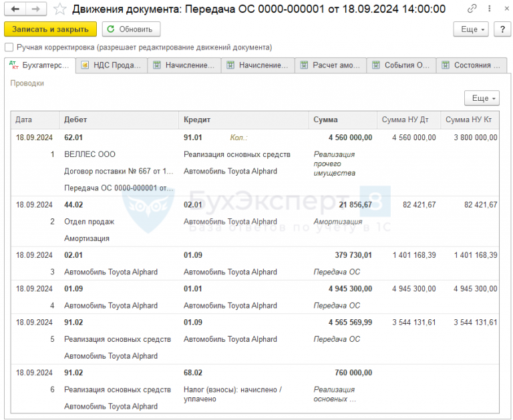Viewport: 513px width, 420px height.
Task: Click the Обновить refresh button
Action: tap(131, 29)
